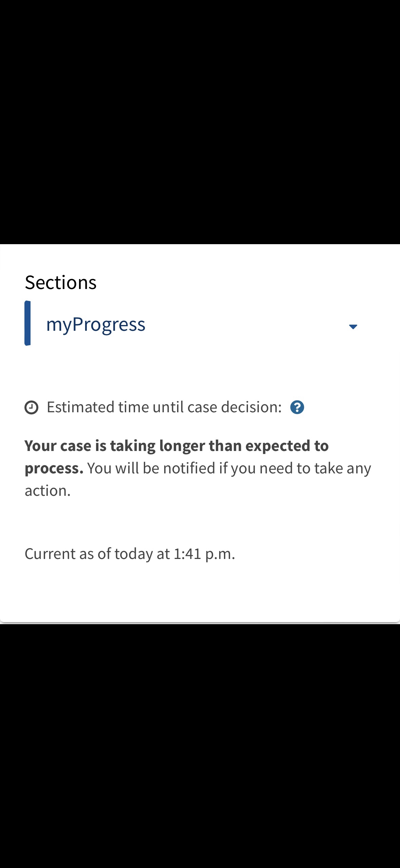Tap the black area below the white card
The height and width of the screenshot is (868, 400).
click(200, 746)
